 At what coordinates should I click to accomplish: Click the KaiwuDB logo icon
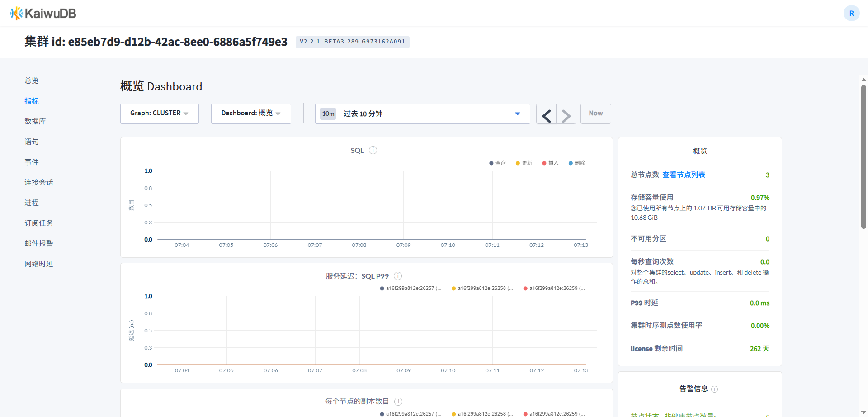pyautogui.click(x=17, y=14)
